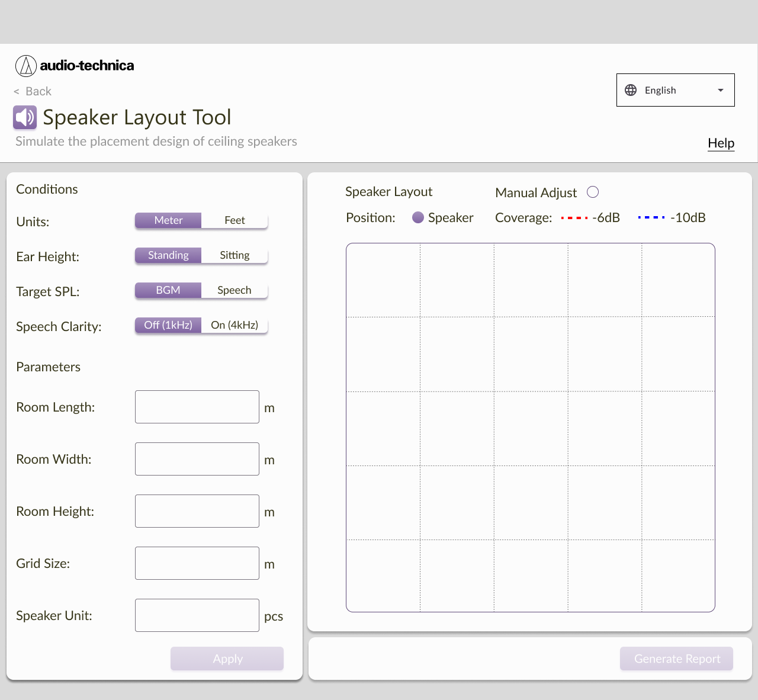
Task: Enable Speech Clarity On (4kHz)
Action: point(235,325)
